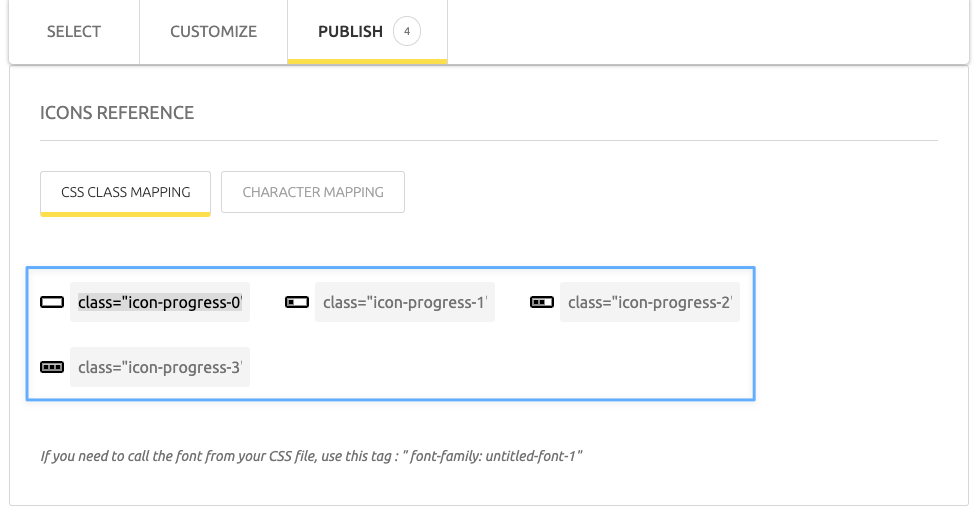Go to the PUBLISH tab

350,32
